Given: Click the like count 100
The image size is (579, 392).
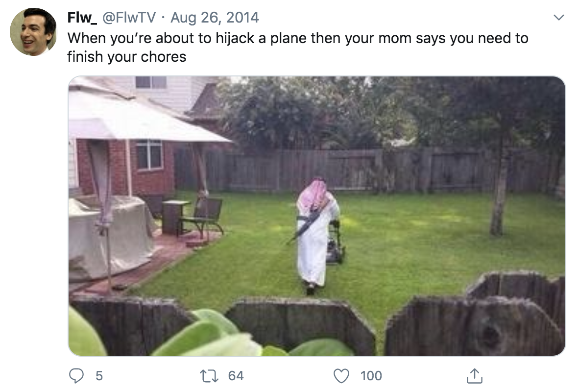Looking at the screenshot, I should 371,376.
